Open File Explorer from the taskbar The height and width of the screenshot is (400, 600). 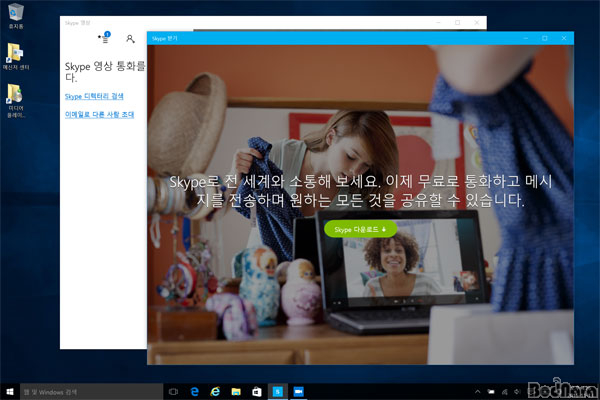[x=236, y=392]
